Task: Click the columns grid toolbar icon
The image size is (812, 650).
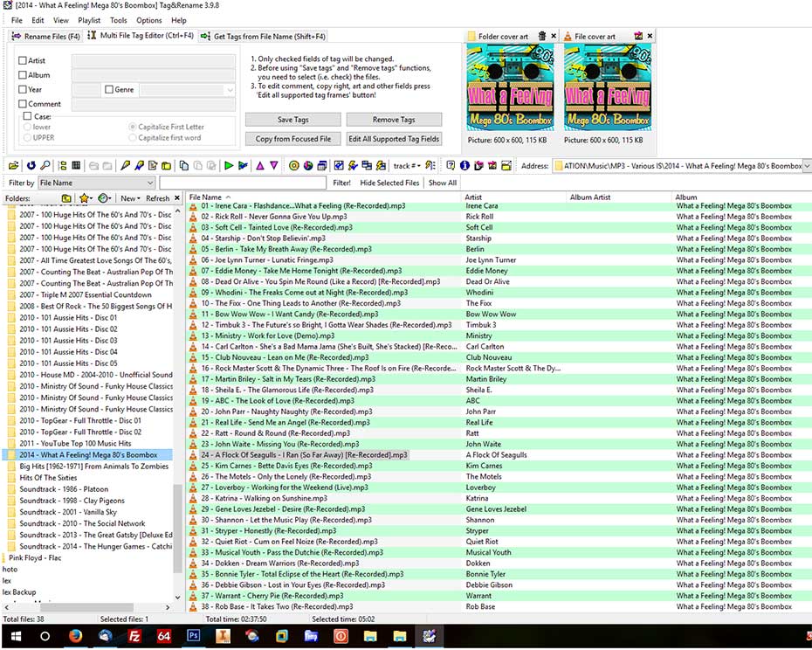Action: click(76, 165)
